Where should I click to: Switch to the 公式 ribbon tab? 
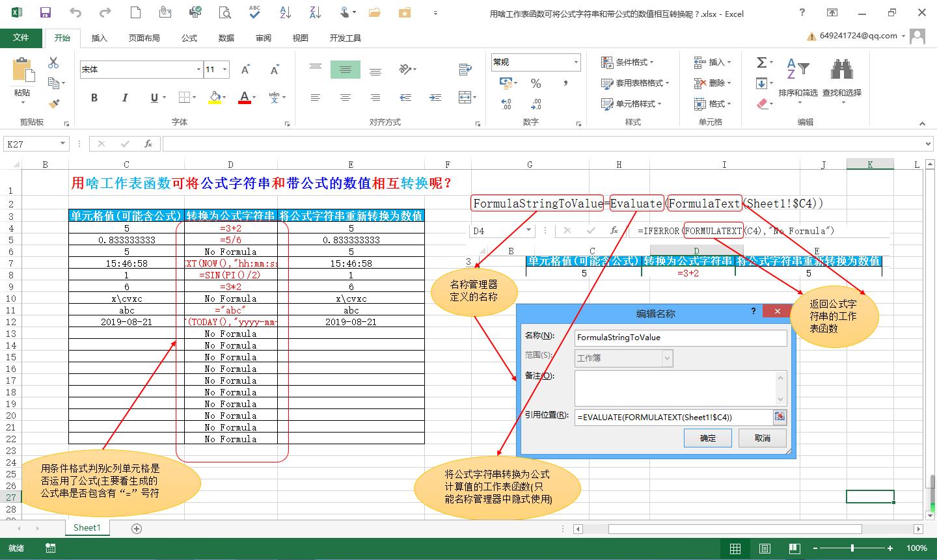coord(189,38)
